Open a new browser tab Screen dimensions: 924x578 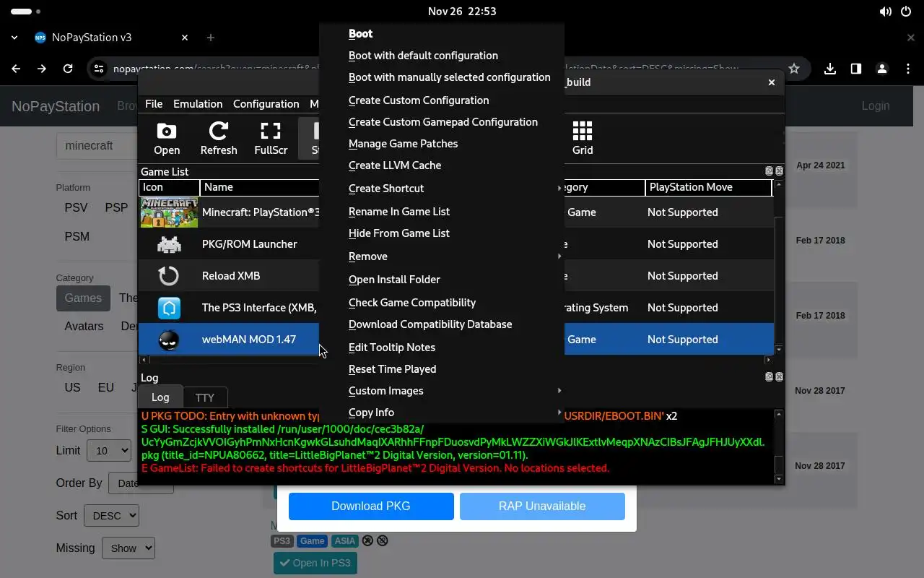point(211,38)
